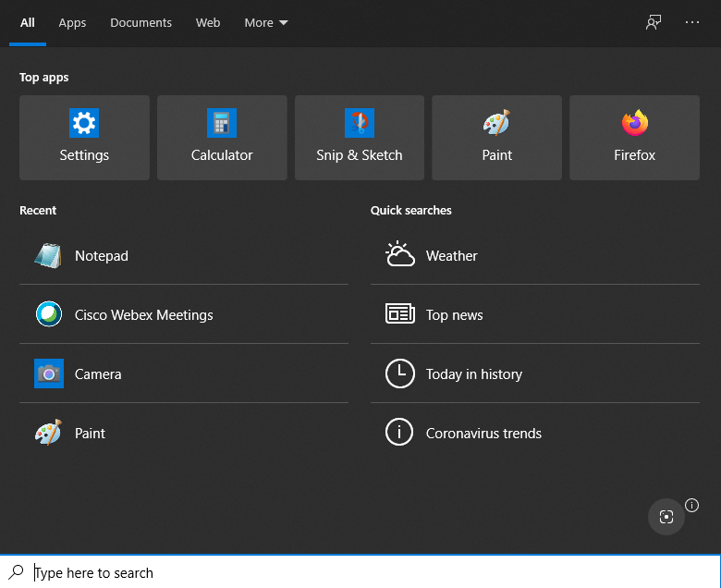The width and height of the screenshot is (721, 588).
Task: Click the search with screenshot button
Action: pos(666,517)
